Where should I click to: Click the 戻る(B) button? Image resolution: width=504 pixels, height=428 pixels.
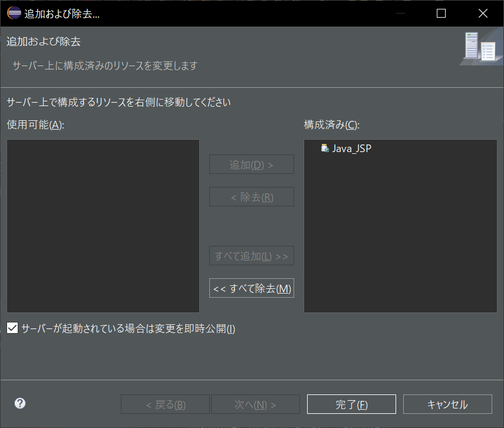(164, 404)
